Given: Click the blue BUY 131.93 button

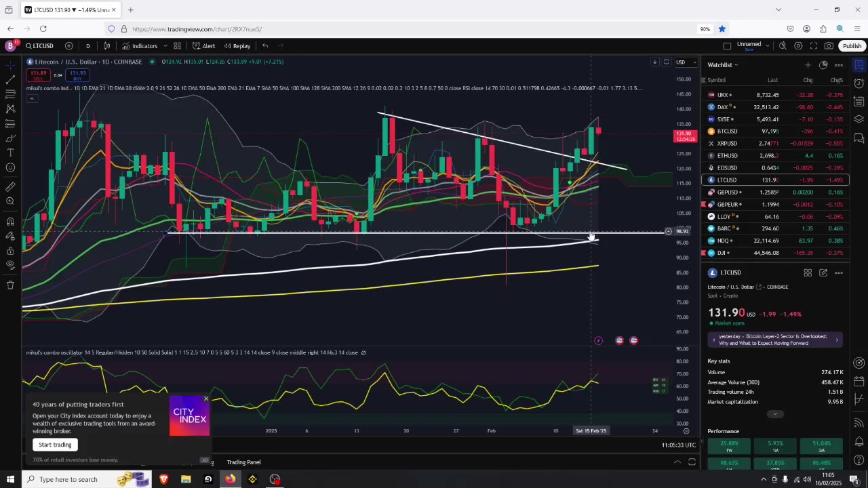Looking at the screenshot, I should (77, 75).
